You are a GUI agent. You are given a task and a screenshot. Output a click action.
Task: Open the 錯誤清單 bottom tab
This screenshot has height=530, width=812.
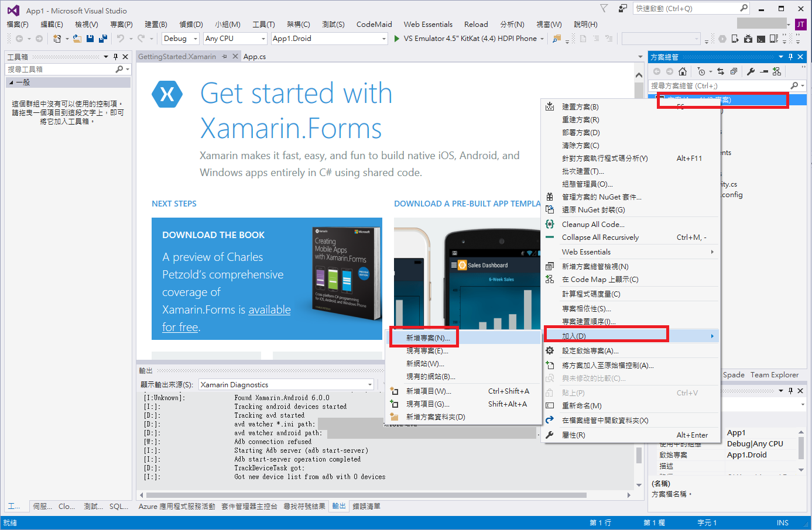[366, 506]
